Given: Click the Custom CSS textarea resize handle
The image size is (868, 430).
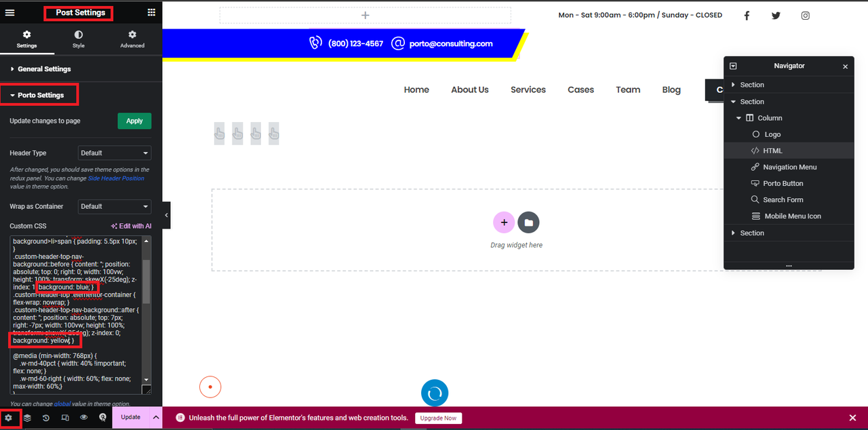Looking at the screenshot, I should pos(146,389).
